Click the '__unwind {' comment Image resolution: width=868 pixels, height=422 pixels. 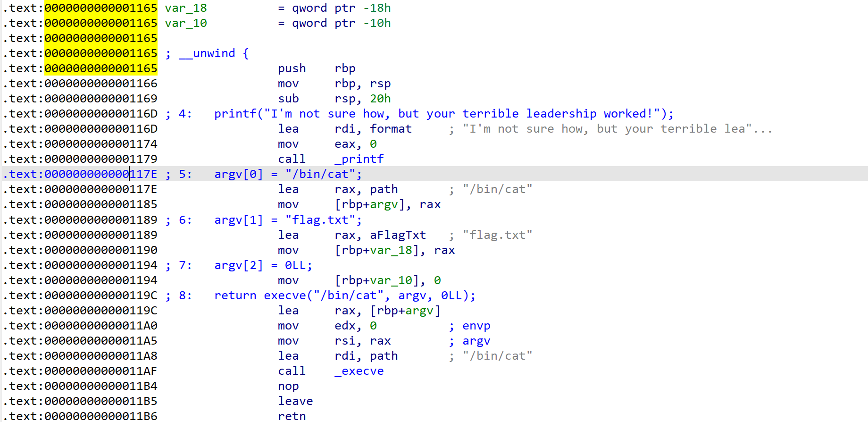[x=207, y=53]
